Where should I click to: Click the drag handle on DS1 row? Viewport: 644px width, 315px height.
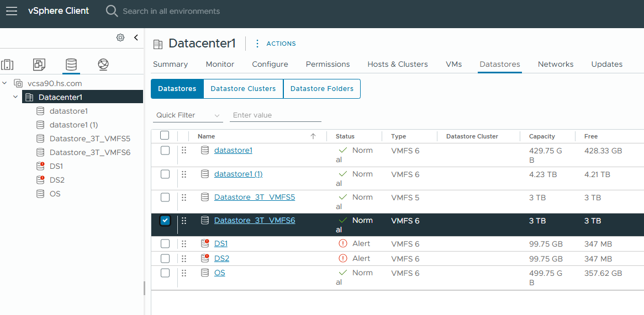[x=184, y=243]
